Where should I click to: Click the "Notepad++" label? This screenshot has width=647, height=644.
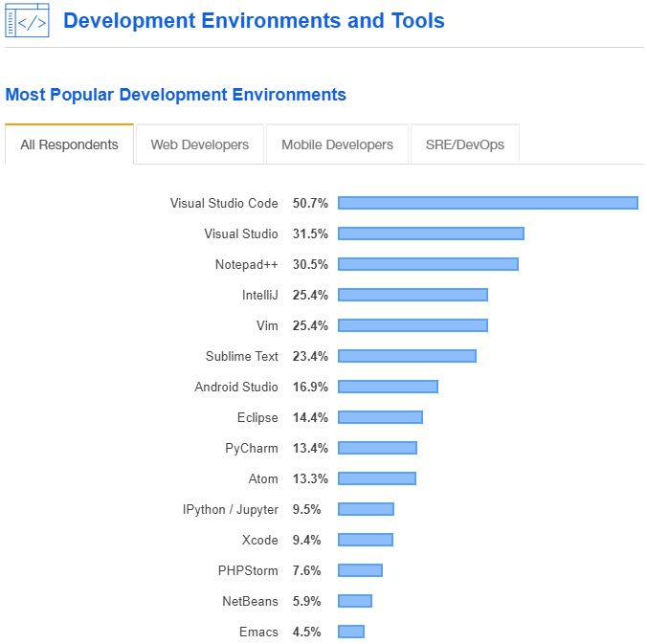click(247, 264)
